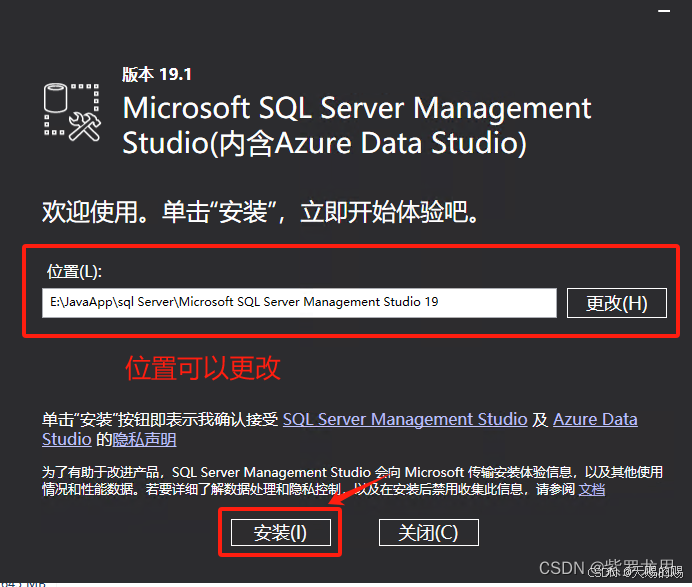692x587 pixels.
Task: Click the version 19.1 (版本 19.1) text
Action: pyautogui.click(x=157, y=74)
